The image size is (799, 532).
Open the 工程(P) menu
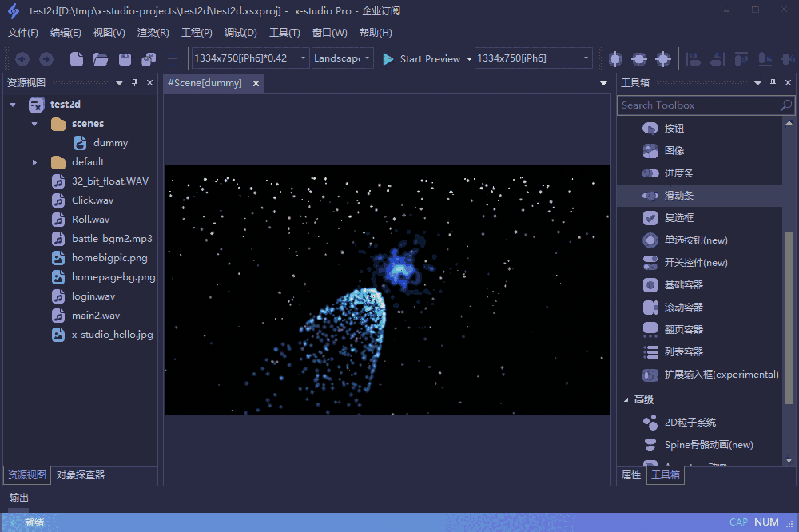coord(197,33)
